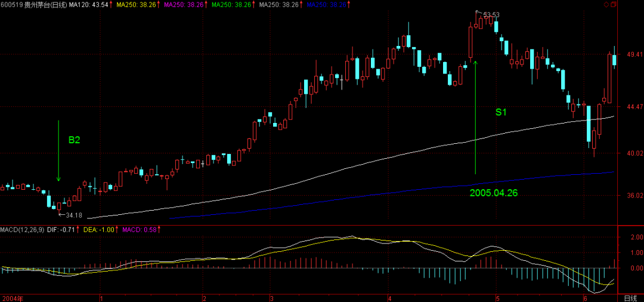Click the red up arrow after MA120 value
Screen dimensions: 644x302
[112, 5]
